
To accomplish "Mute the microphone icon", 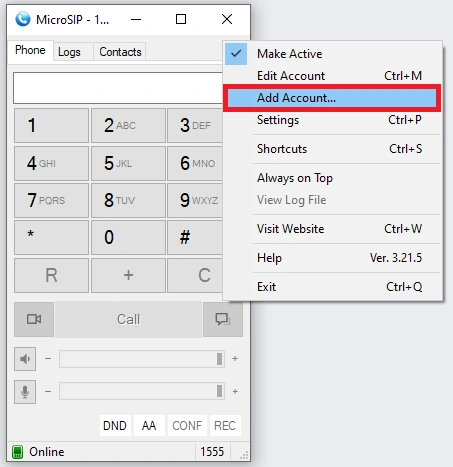I will click(25, 392).
